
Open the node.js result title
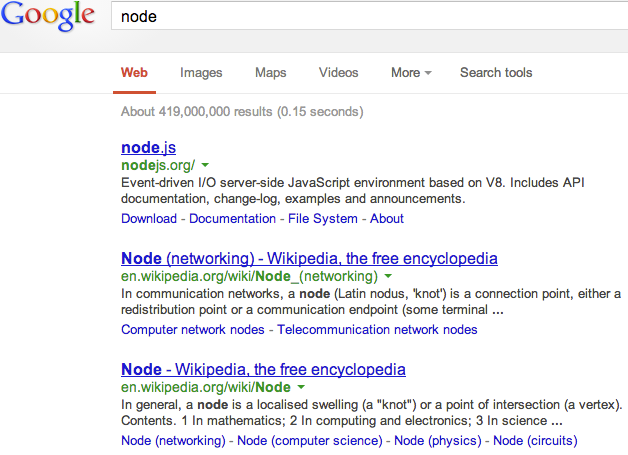click(149, 147)
